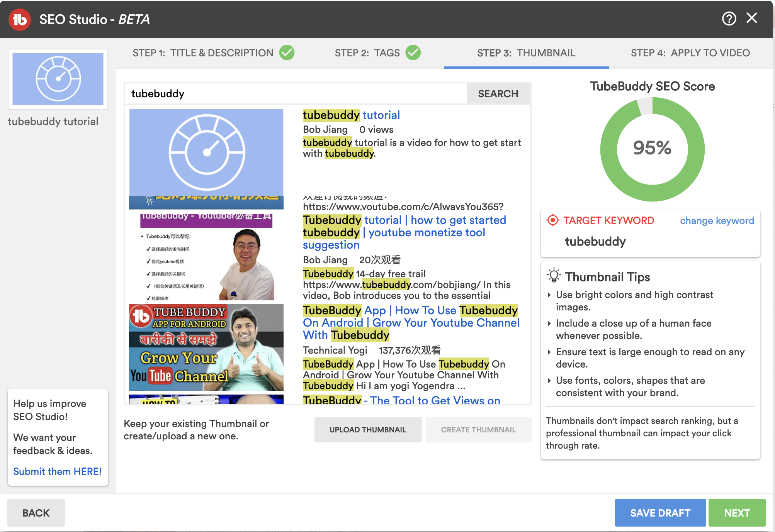Viewport: 775px width, 532px height.
Task: Click the large blue gauge thumbnail result
Action: coord(206,152)
